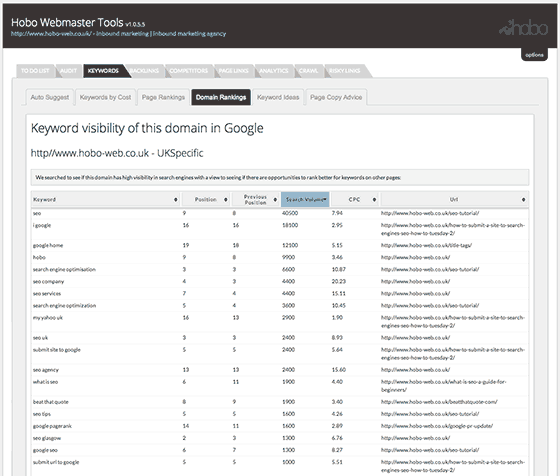This screenshot has height=476, width=560.
Task: Open the beatthatquote-com URL
Action: click(x=439, y=402)
